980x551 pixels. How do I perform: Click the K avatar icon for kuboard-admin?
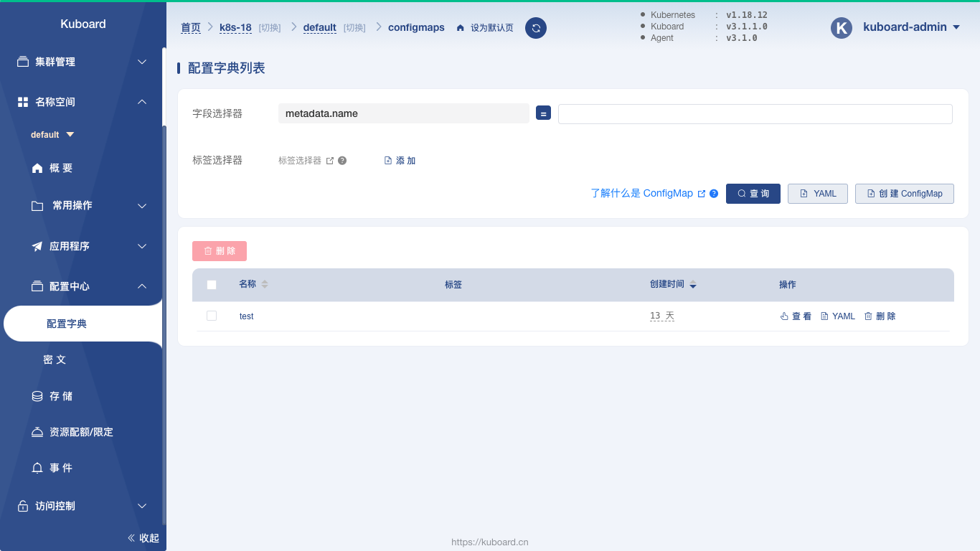point(842,28)
